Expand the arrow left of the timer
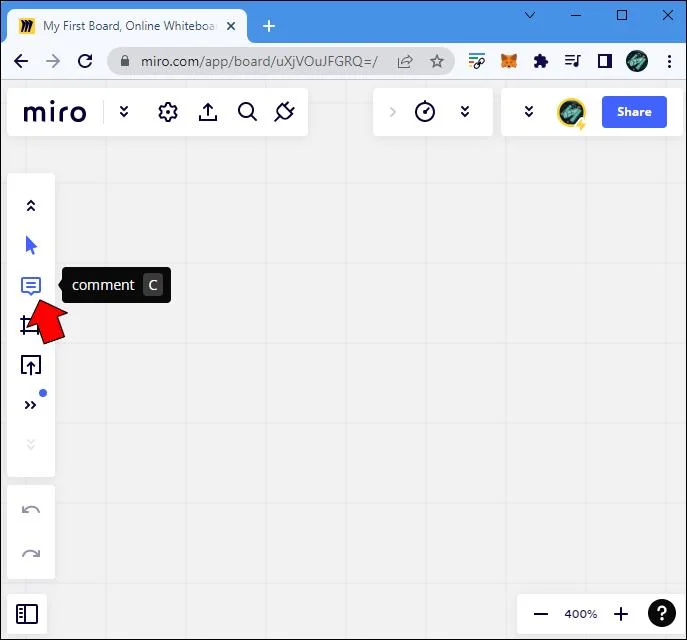The height and width of the screenshot is (640, 687). (x=393, y=112)
